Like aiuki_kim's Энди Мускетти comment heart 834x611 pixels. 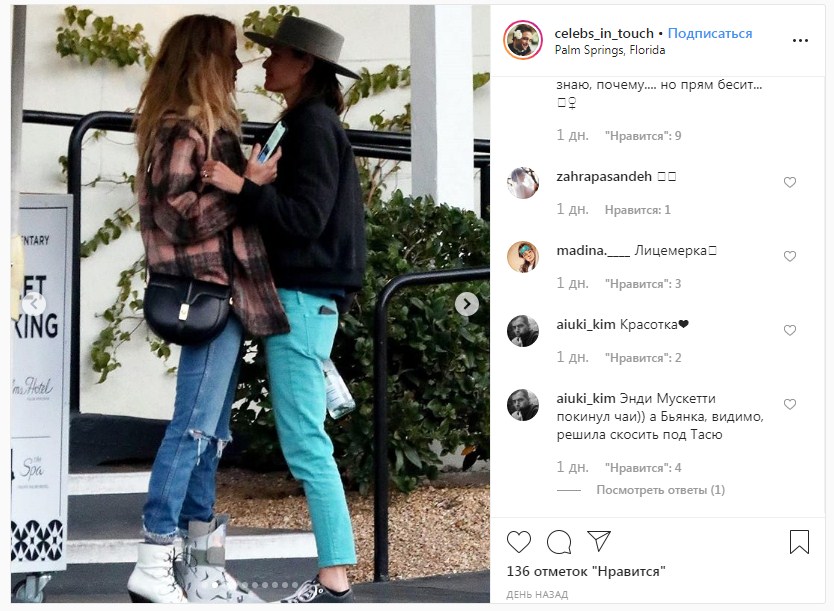point(790,404)
